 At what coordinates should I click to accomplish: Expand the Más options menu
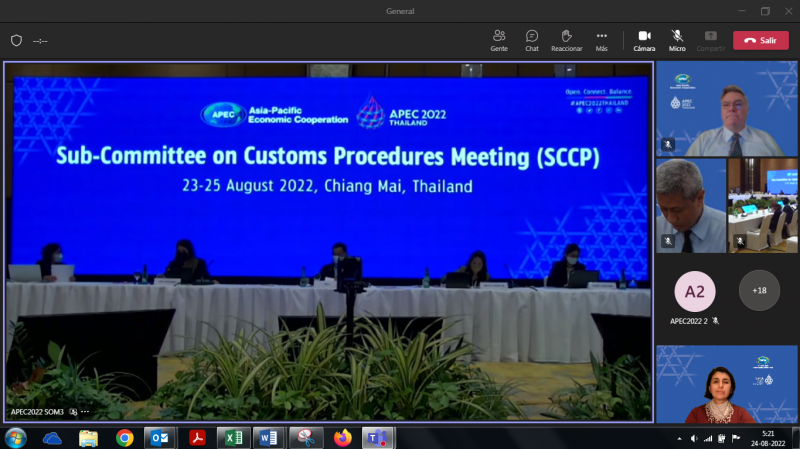click(x=601, y=40)
